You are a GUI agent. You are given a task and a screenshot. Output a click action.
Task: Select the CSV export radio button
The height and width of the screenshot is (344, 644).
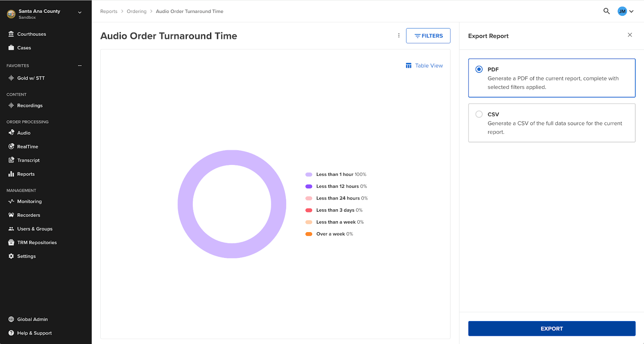tap(479, 114)
